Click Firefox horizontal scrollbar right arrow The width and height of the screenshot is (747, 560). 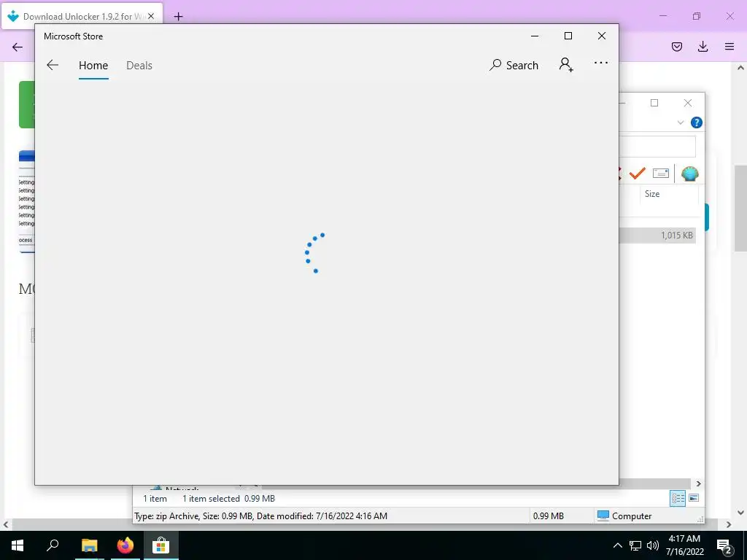pyautogui.click(x=729, y=525)
